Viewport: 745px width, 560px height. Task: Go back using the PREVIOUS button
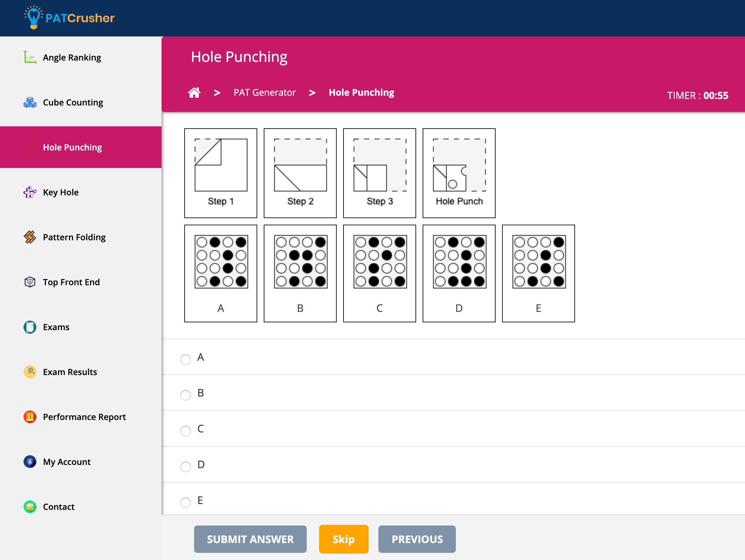417,539
